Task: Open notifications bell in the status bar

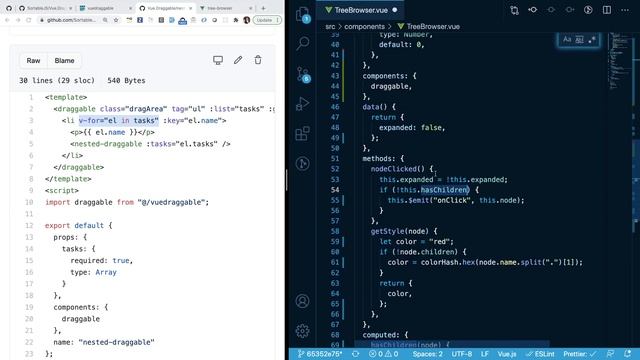Action: 628,354
